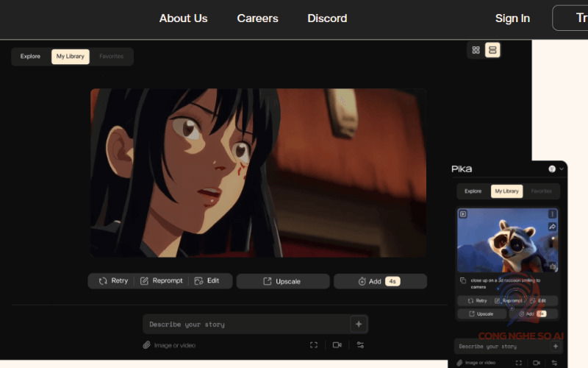Open camera control icon in the small Pika panel
This screenshot has height=368, width=588.
[x=537, y=363]
